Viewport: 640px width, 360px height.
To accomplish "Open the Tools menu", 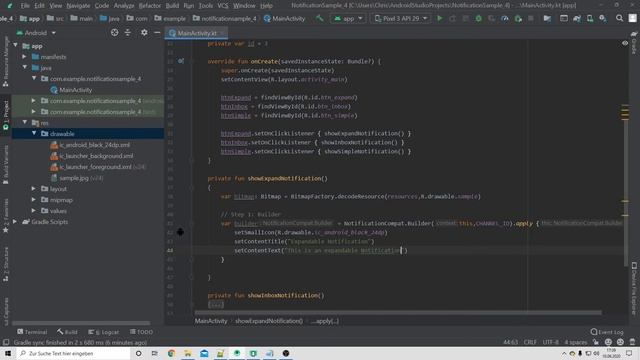I will [x=206, y=6].
